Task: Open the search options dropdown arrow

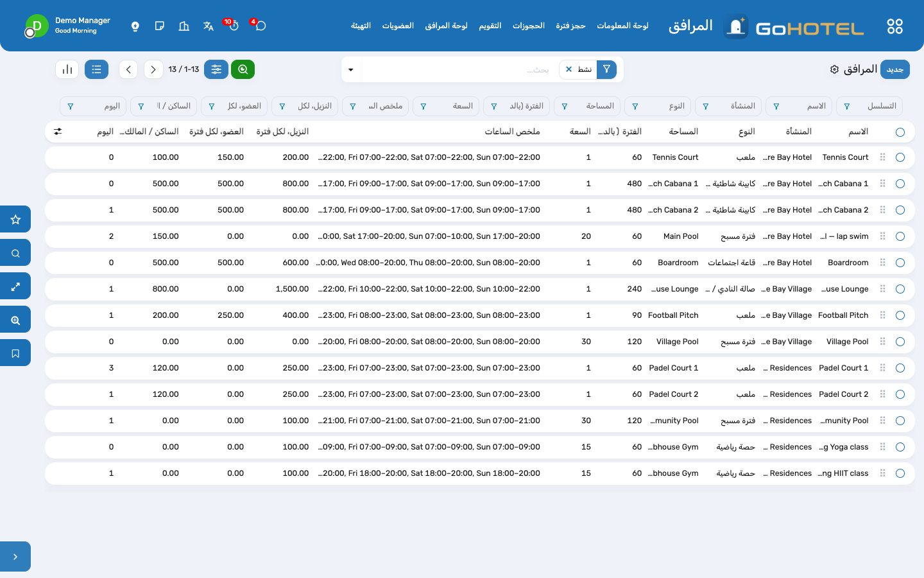Action: [351, 69]
